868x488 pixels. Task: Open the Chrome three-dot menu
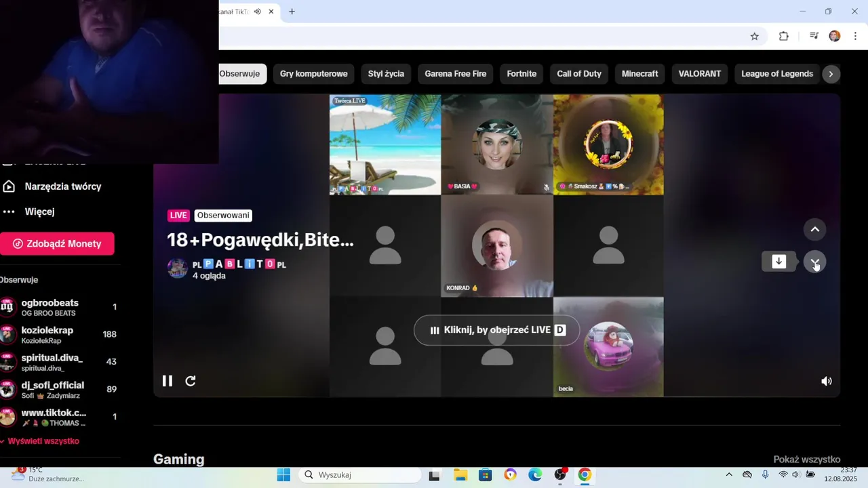[x=855, y=37]
